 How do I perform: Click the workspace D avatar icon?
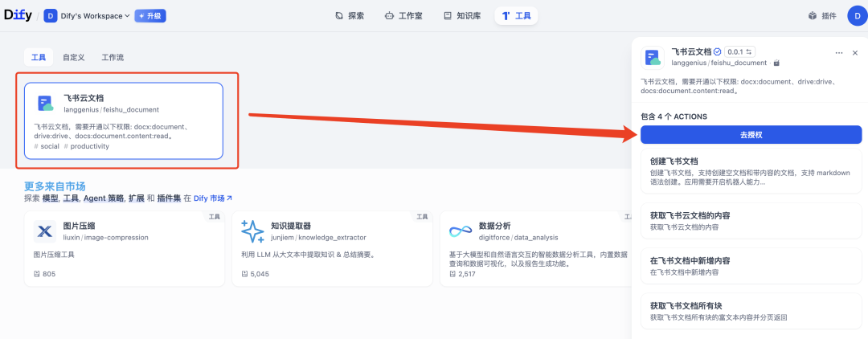[x=51, y=16]
